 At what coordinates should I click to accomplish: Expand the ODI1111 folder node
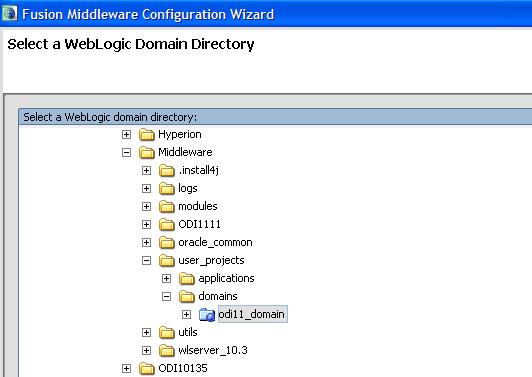[x=146, y=224]
